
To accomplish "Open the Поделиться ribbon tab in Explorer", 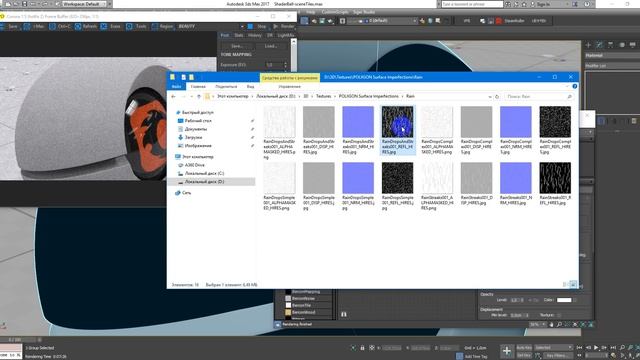I will [226, 87].
